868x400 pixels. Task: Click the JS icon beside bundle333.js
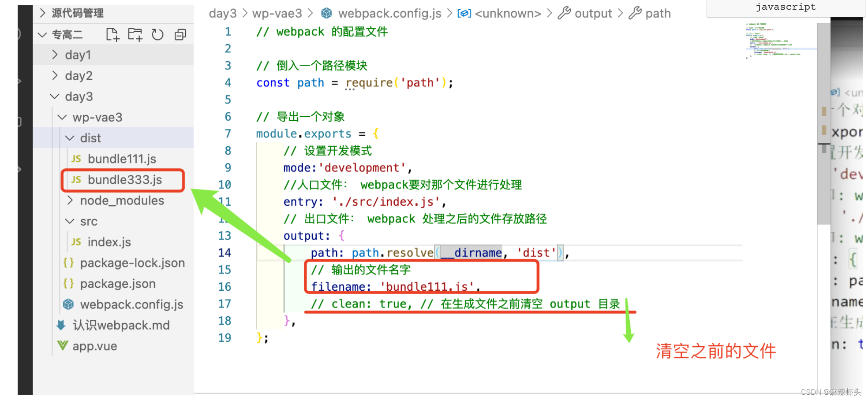(76, 180)
